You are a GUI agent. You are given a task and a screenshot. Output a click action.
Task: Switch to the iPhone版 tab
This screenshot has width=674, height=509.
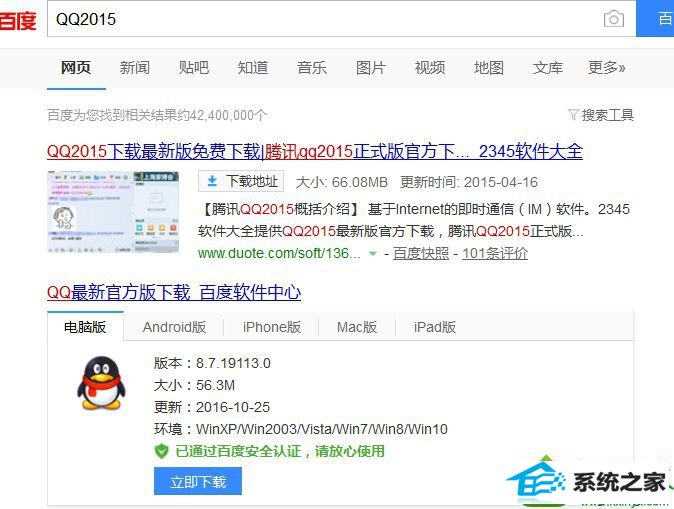[x=272, y=327]
